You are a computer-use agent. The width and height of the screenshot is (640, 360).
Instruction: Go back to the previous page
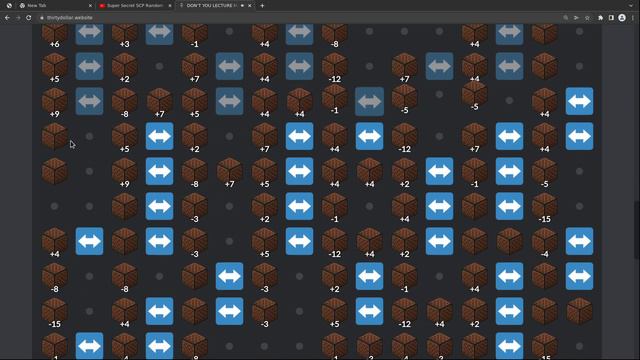coord(7,18)
